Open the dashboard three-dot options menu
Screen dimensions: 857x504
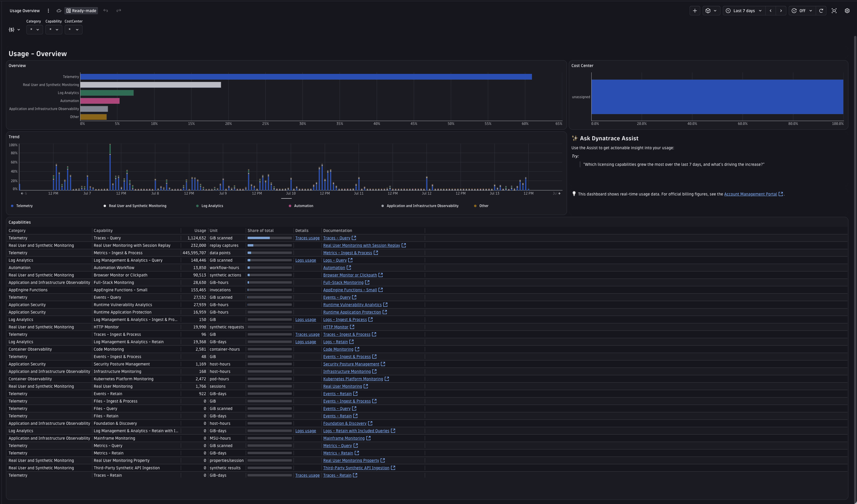48,11
